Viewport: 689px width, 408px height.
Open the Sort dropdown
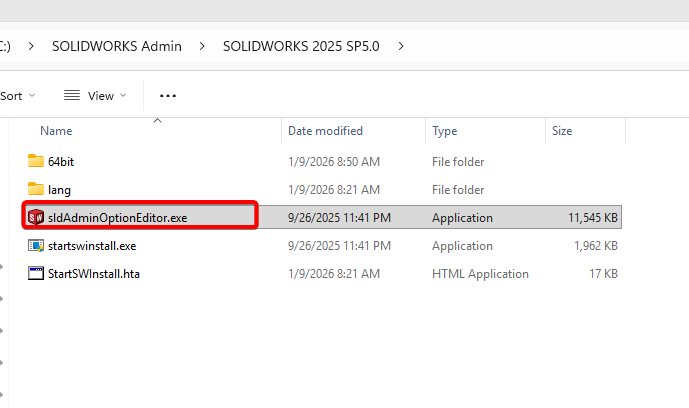(18, 96)
